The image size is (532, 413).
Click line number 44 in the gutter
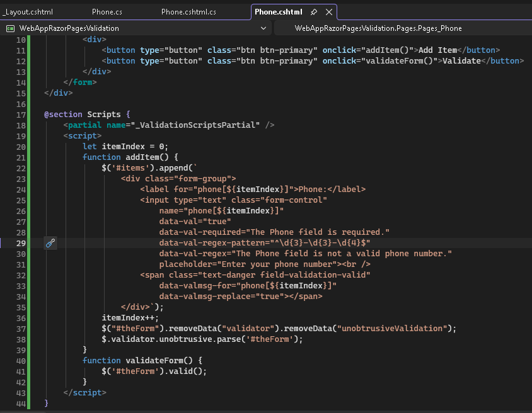click(x=21, y=404)
